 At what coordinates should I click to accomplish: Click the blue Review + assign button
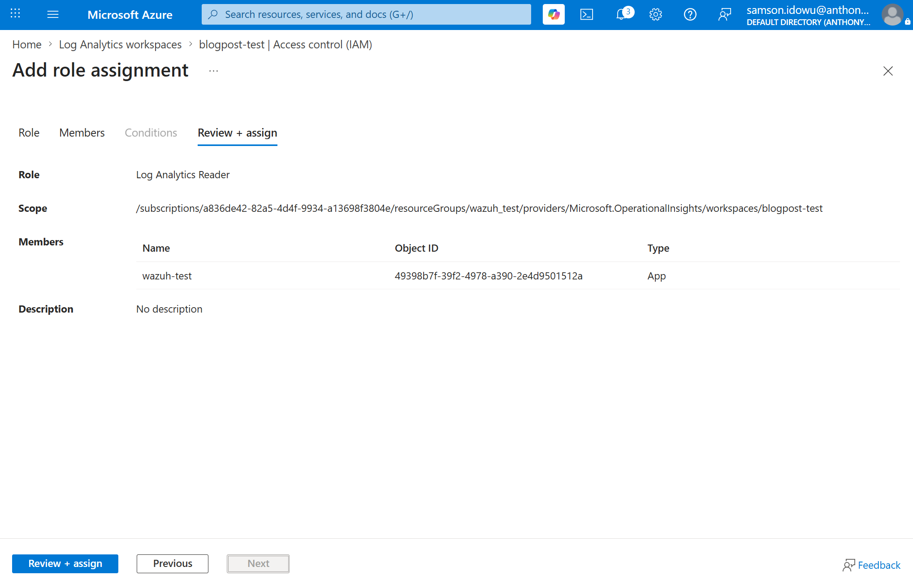(65, 563)
